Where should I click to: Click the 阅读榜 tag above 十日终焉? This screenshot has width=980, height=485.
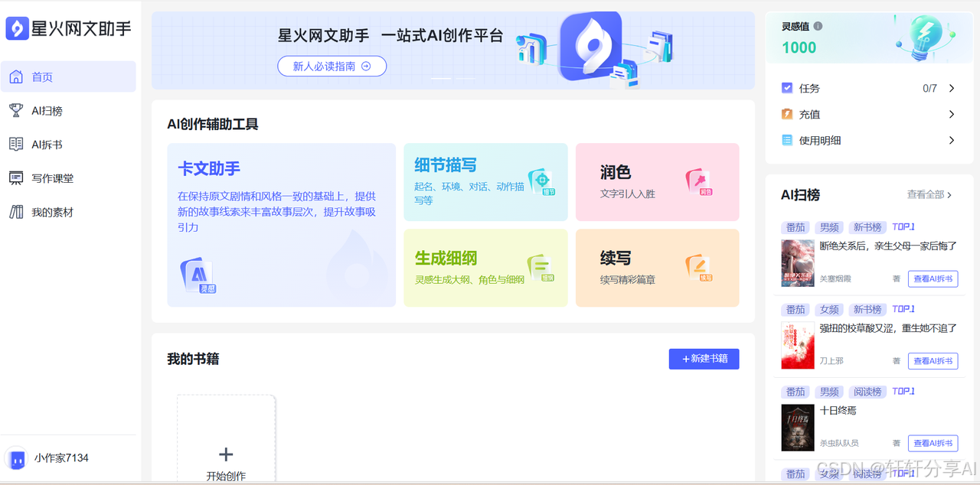[x=867, y=391]
